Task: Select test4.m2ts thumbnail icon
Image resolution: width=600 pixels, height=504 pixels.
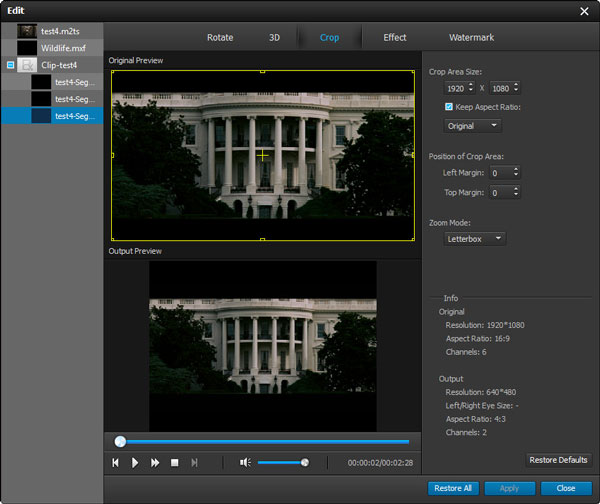Action: [27, 31]
